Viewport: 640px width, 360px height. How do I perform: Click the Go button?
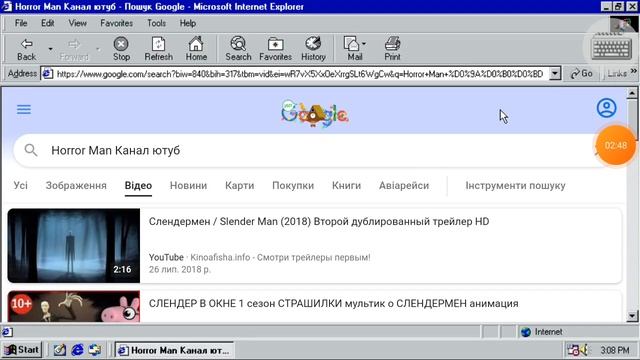point(582,74)
